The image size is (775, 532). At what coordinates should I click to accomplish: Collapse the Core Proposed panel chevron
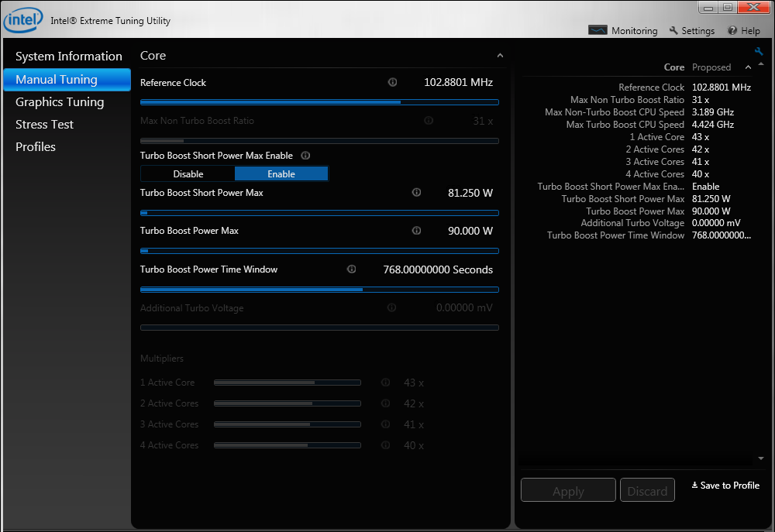pos(748,67)
